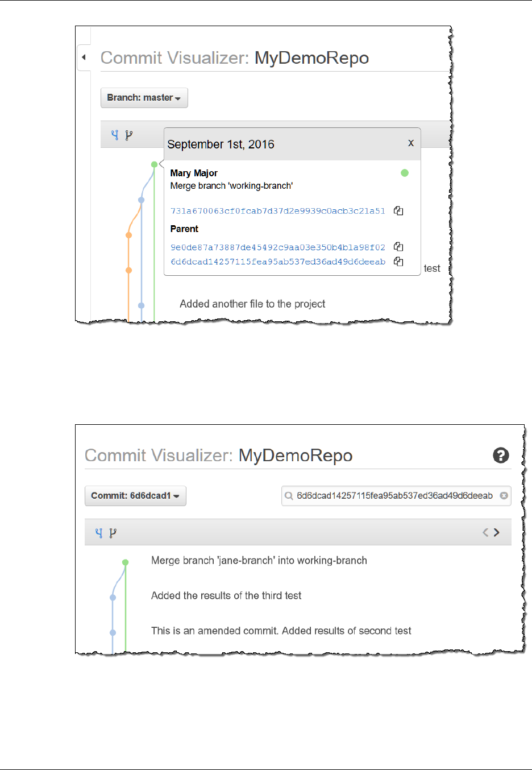532x770 pixels.
Task: Select 'Added another file to the project' commit
Action: pos(252,304)
